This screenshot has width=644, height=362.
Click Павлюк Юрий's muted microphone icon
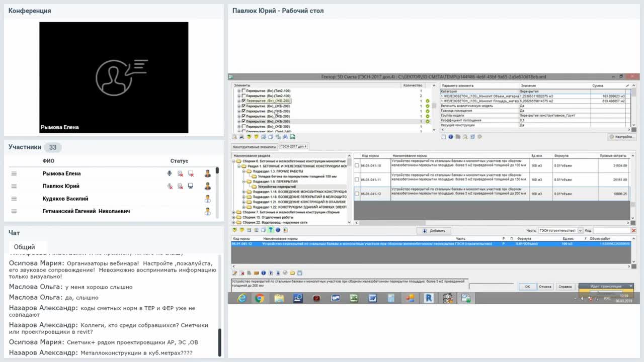[x=170, y=186]
